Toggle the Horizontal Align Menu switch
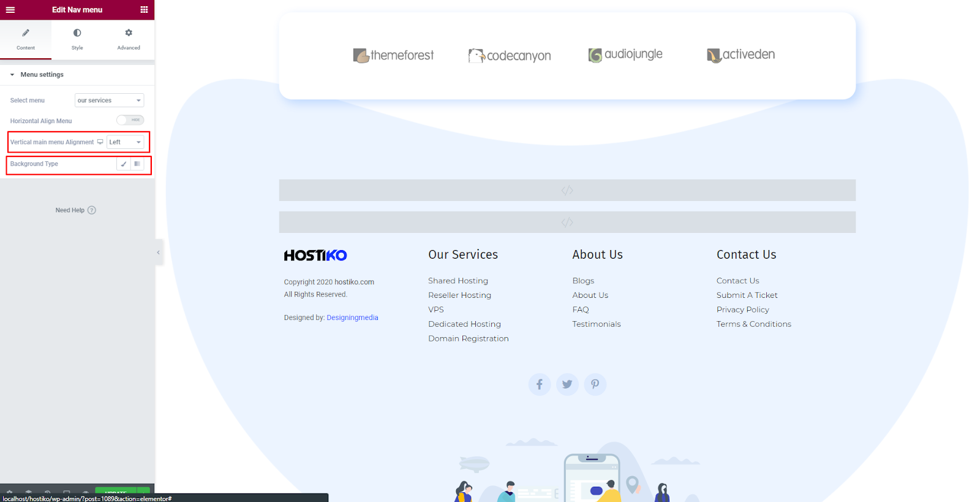Viewport: 980px width, 502px height. coord(130,120)
